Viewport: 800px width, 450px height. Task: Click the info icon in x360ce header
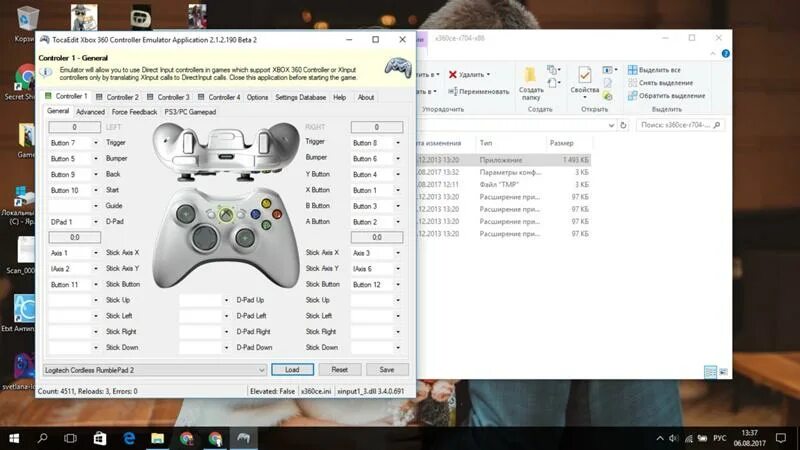46,73
